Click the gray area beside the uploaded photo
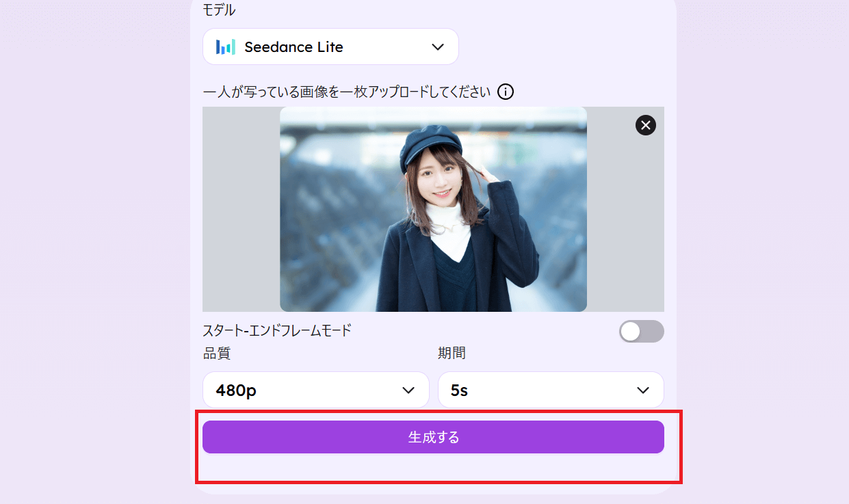This screenshot has height=504, width=849. tap(239, 209)
